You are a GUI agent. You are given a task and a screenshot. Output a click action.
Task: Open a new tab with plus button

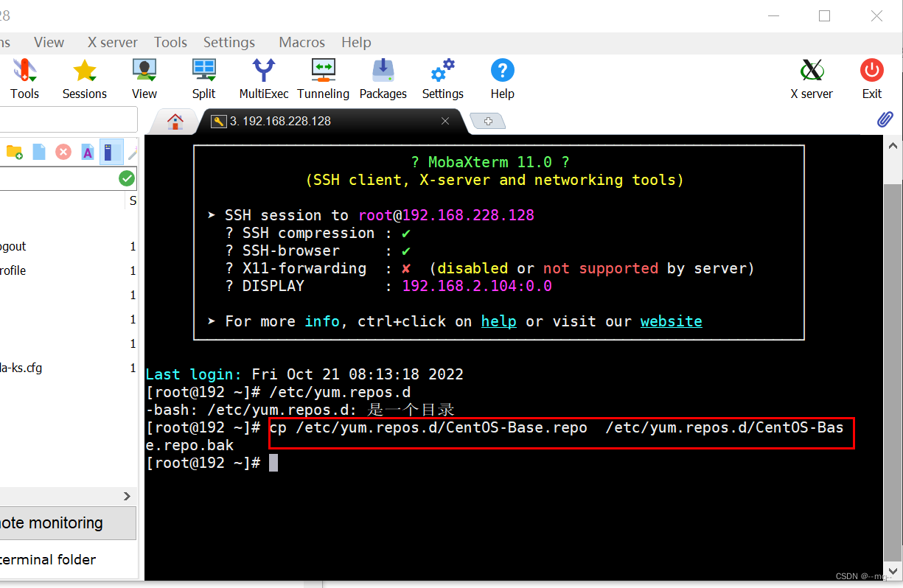[488, 121]
